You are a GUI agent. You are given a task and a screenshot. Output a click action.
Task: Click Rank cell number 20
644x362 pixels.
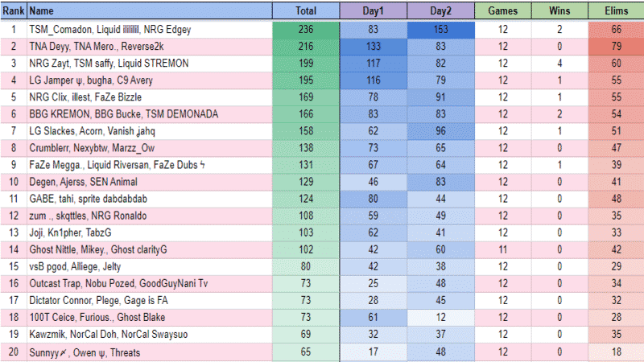tap(14, 352)
